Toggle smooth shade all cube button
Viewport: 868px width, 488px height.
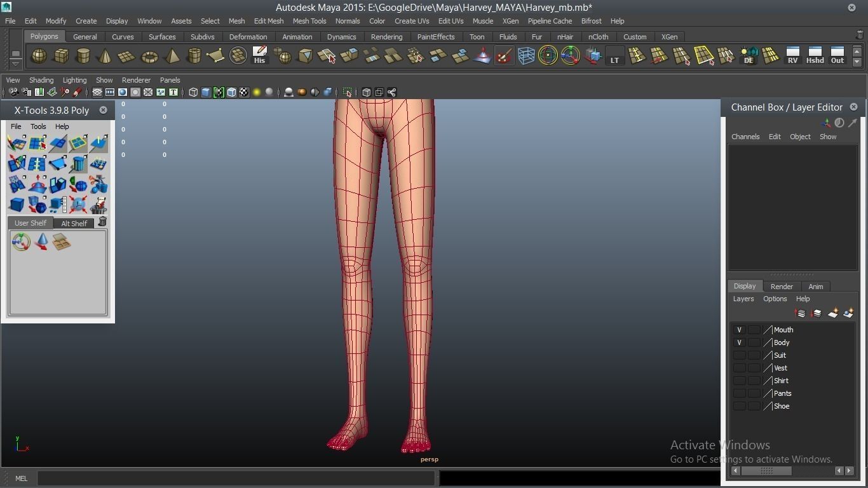[206, 92]
